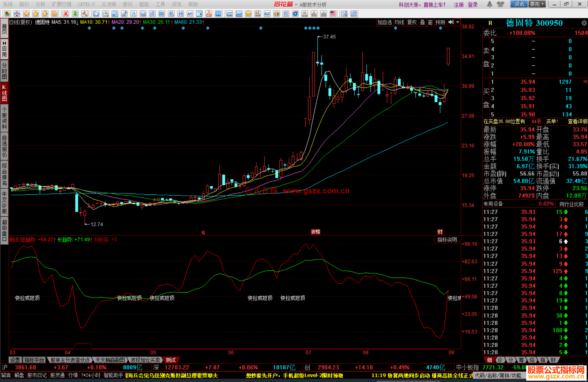588x382 pixels.
Task: Click the 查看详细 link
Action: 577,122
